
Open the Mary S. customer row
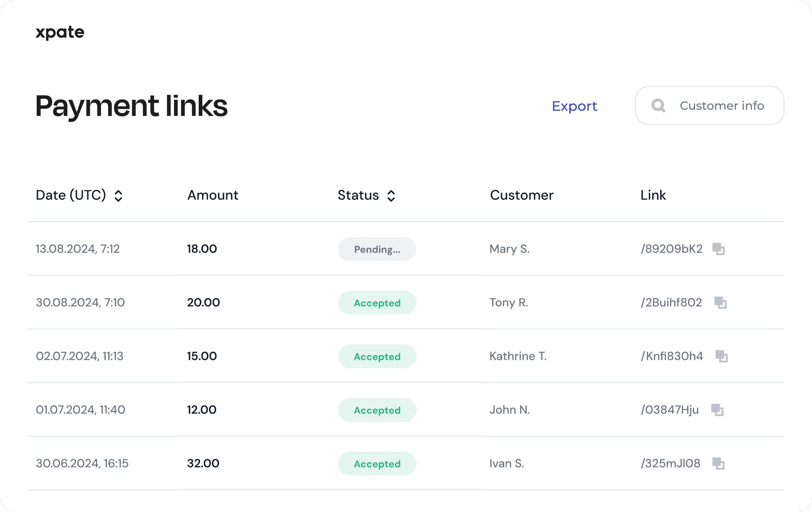[x=509, y=249]
